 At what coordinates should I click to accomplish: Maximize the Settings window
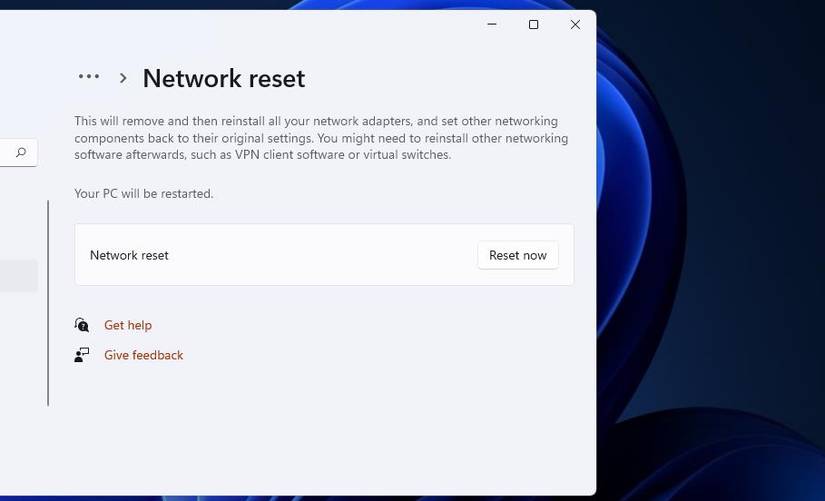[533, 25]
